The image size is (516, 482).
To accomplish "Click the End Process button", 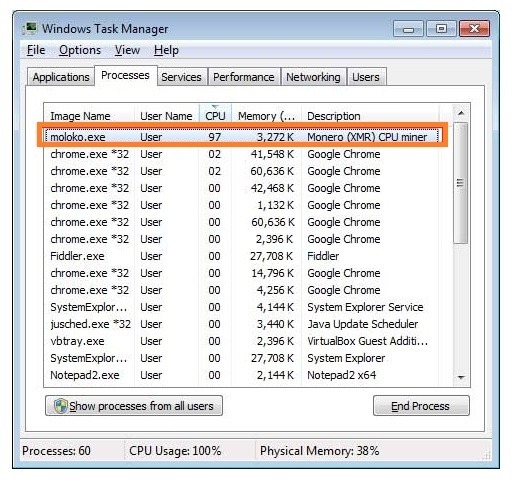I will (421, 406).
